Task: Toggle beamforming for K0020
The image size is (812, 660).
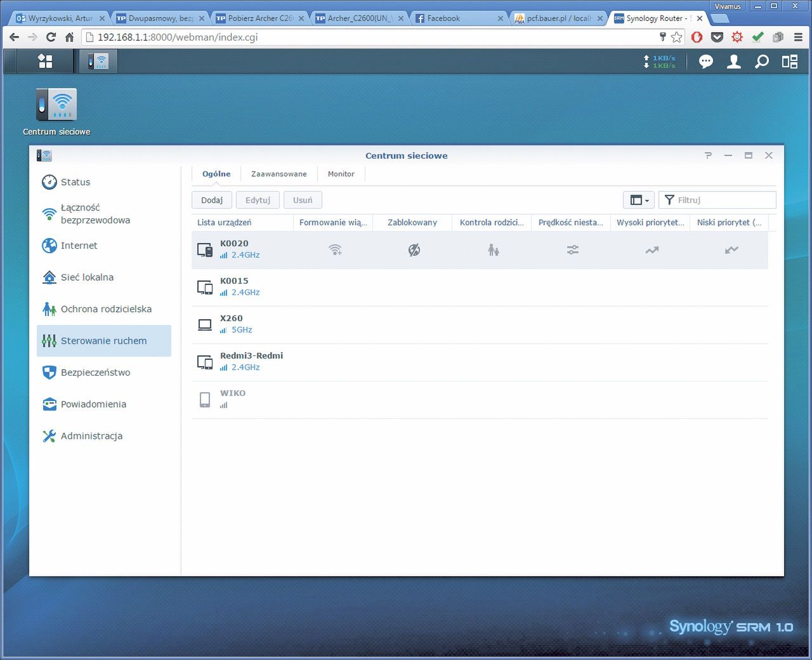Action: coord(335,250)
